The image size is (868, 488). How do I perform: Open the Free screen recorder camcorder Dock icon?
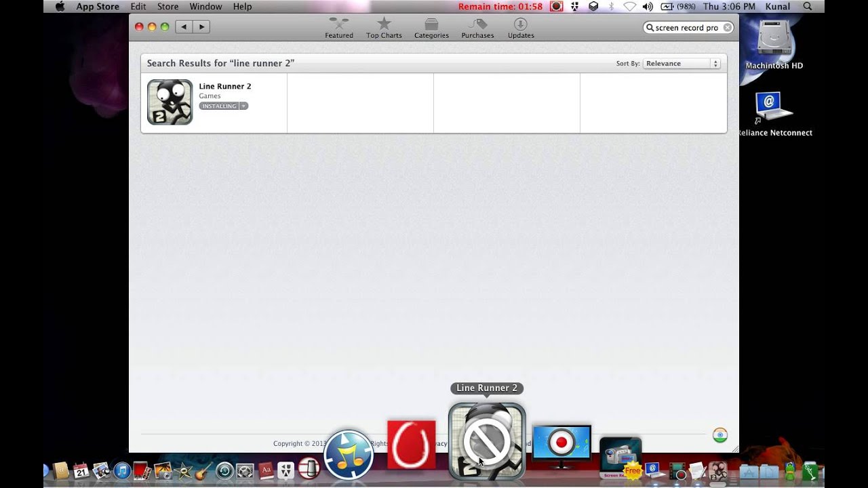[x=620, y=458]
